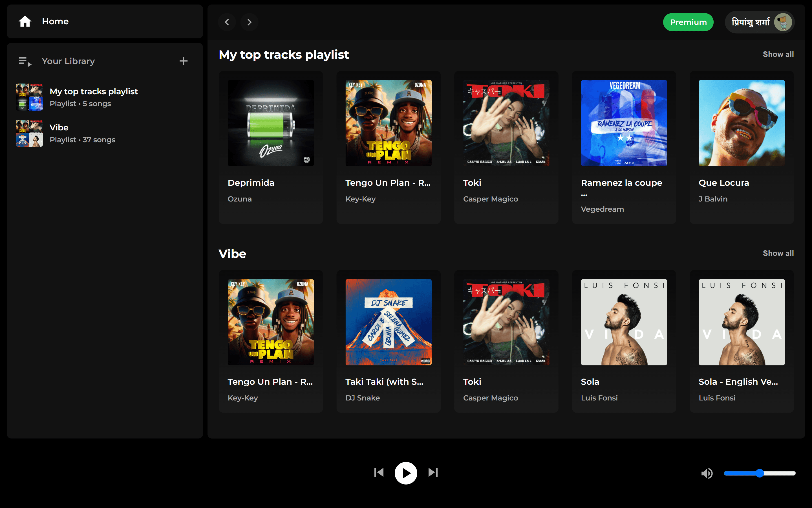This screenshot has height=508, width=812.
Task: Select Toki cover in top tracks playlist
Action: [506, 123]
